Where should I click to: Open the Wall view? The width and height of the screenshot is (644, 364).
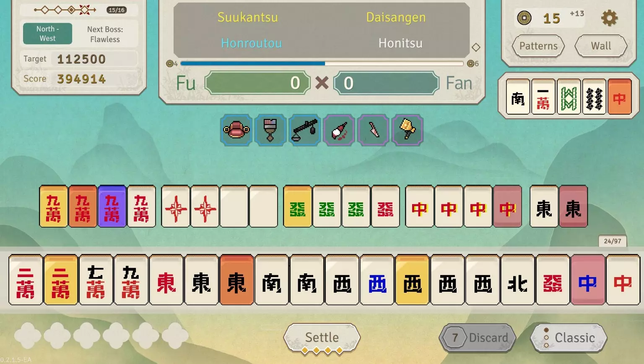601,46
